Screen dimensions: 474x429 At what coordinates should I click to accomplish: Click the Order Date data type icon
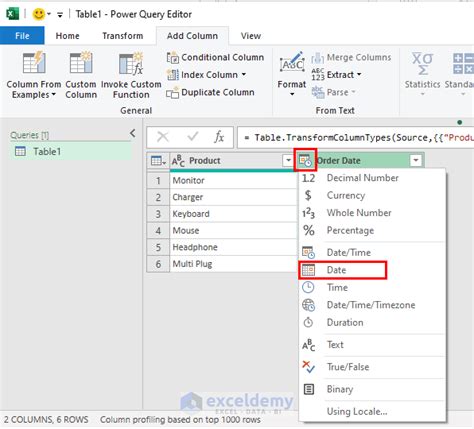[305, 161]
